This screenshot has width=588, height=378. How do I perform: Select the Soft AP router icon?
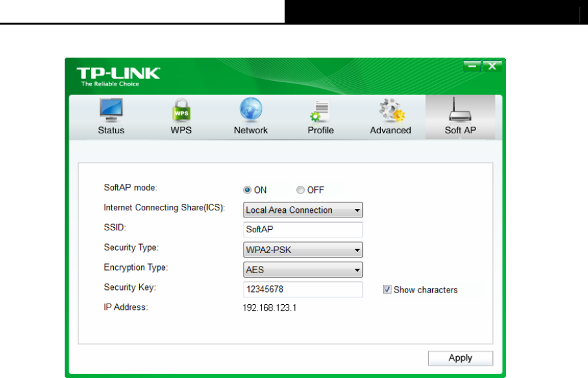[460, 109]
